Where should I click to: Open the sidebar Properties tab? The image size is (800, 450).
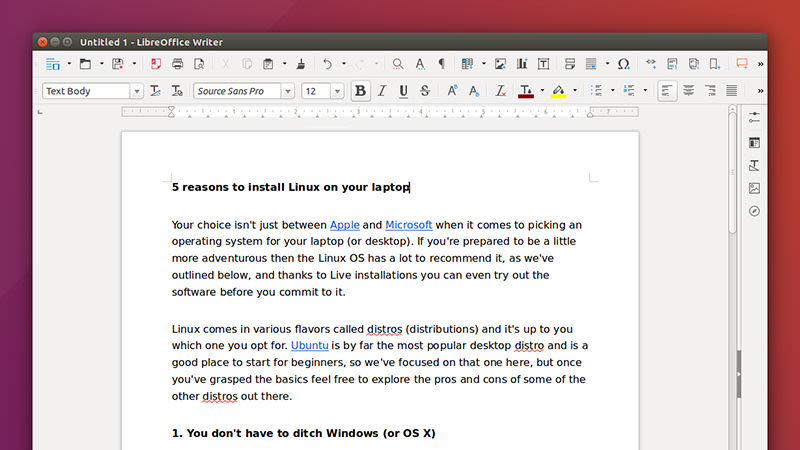(754, 117)
